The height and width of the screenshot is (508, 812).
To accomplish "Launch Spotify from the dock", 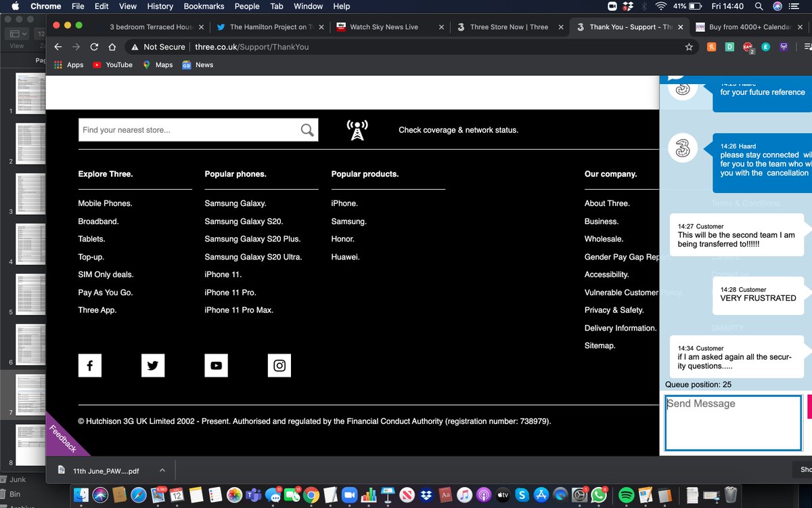I will click(626, 494).
